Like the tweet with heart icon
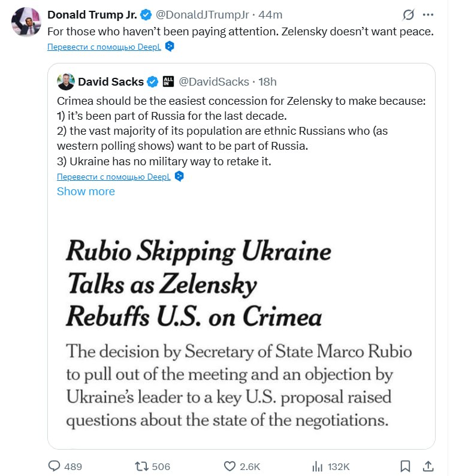The image size is (456, 476). (x=229, y=466)
